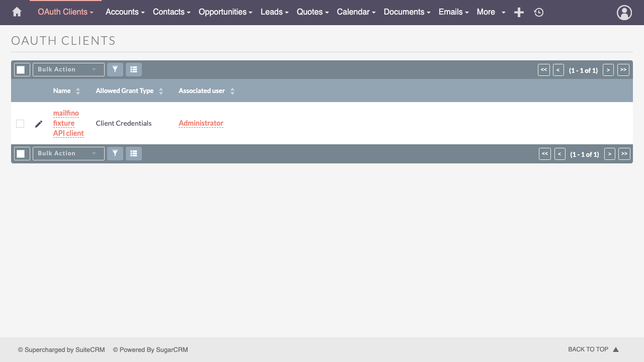Screen dimensions: 644x362
Task: Sort by Associated user arrows
Action: tap(232, 91)
